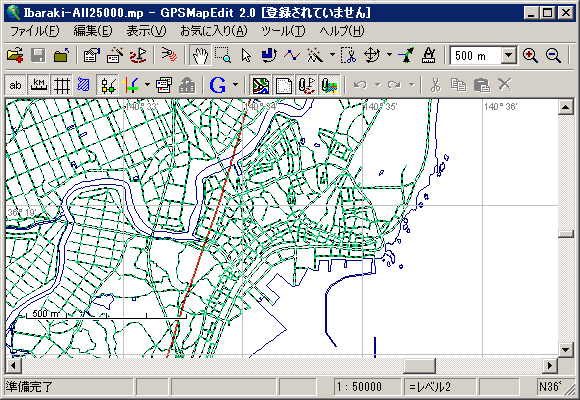This screenshot has height=400, width=580.
Task: Open the overlapping windows list icon
Action: tap(164, 85)
